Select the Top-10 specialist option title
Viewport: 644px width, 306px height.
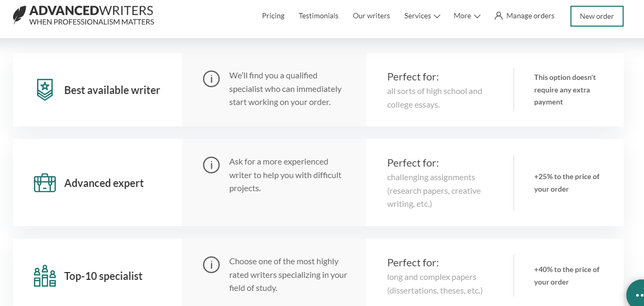click(103, 276)
